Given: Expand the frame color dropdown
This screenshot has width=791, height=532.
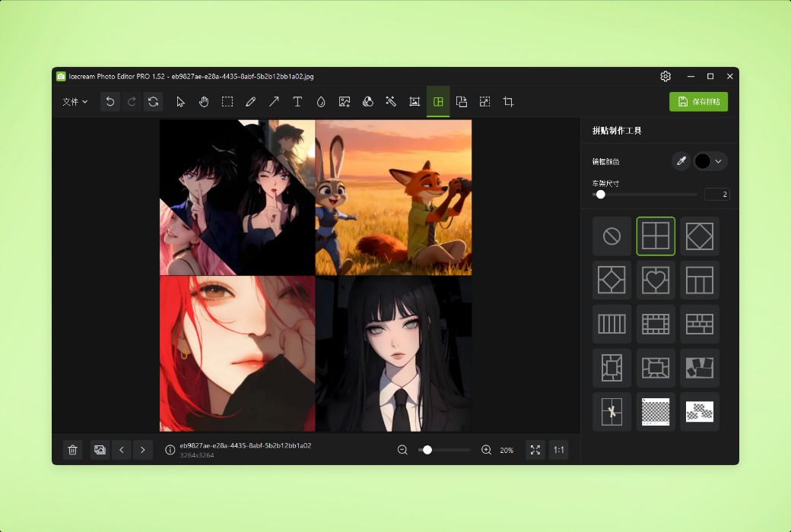Looking at the screenshot, I should (720, 161).
